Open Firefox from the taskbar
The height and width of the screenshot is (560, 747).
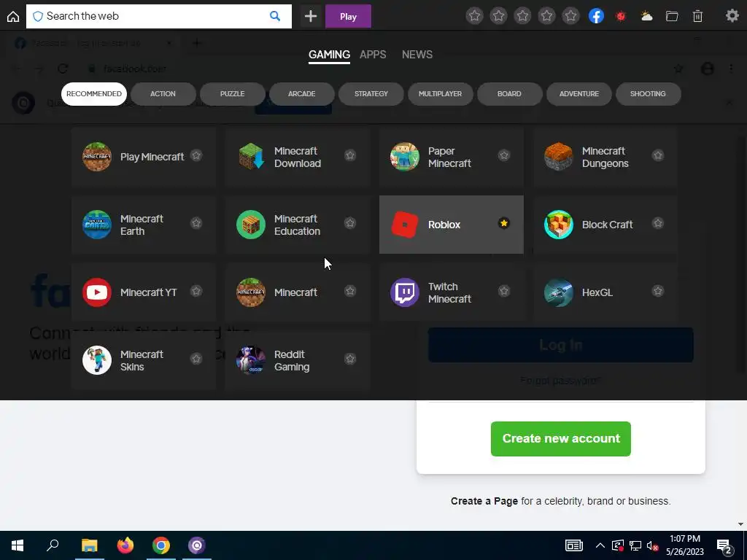(125, 545)
